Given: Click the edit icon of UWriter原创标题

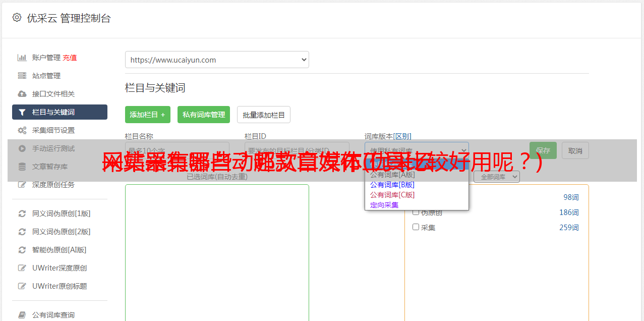Looking at the screenshot, I should (x=22, y=286).
